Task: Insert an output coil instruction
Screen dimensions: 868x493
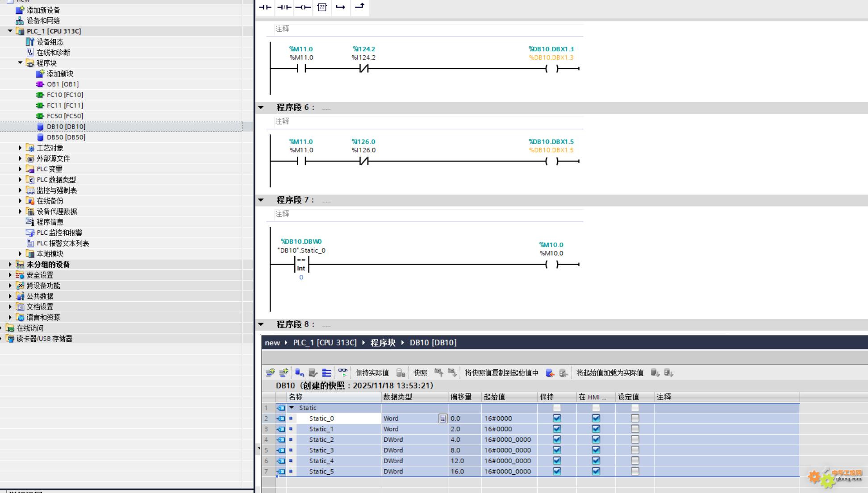Action: tap(303, 7)
